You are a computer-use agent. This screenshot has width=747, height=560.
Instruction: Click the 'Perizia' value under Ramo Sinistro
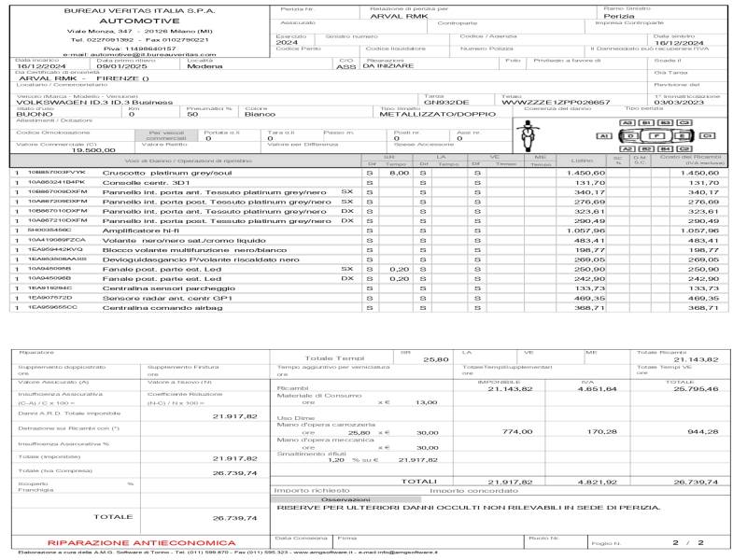point(619,16)
